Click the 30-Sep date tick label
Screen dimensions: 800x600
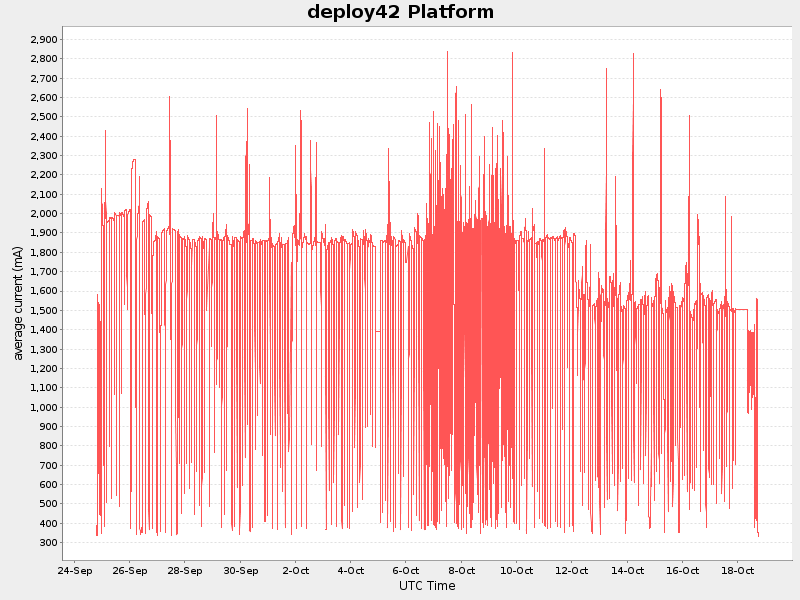pyautogui.click(x=240, y=571)
